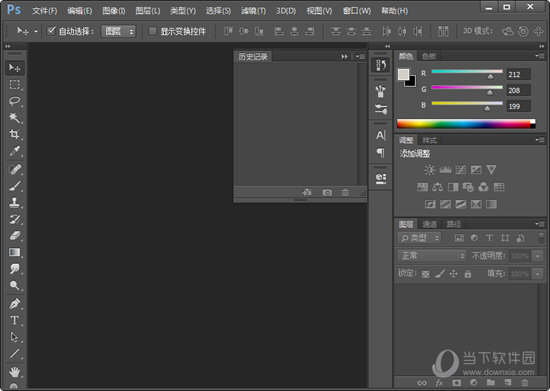Open the History panel flyout menu
This screenshot has height=391, width=550.
(360, 56)
